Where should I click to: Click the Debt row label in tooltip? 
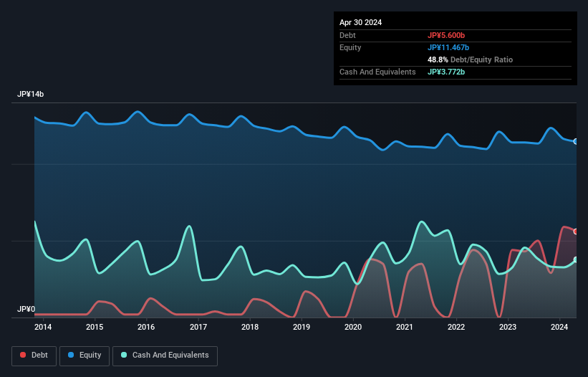tap(347, 35)
